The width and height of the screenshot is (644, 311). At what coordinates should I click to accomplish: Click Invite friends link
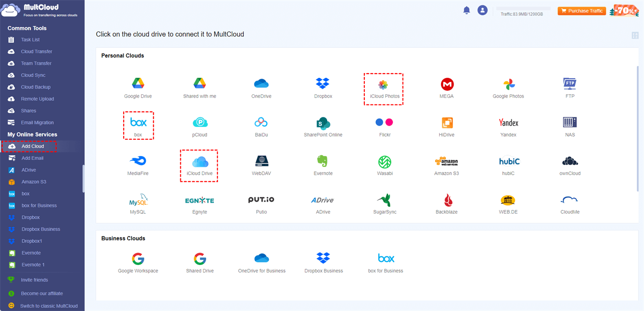(34, 280)
